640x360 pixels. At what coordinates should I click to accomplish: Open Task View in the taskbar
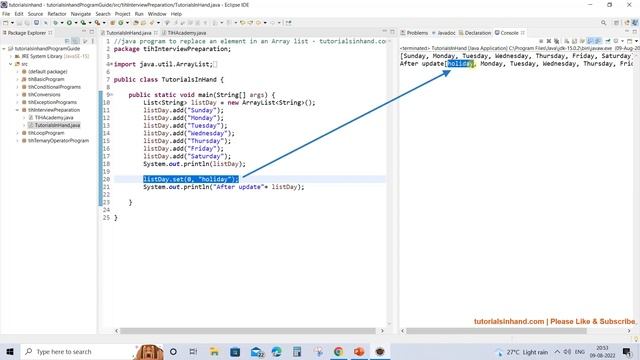click(x=193, y=351)
